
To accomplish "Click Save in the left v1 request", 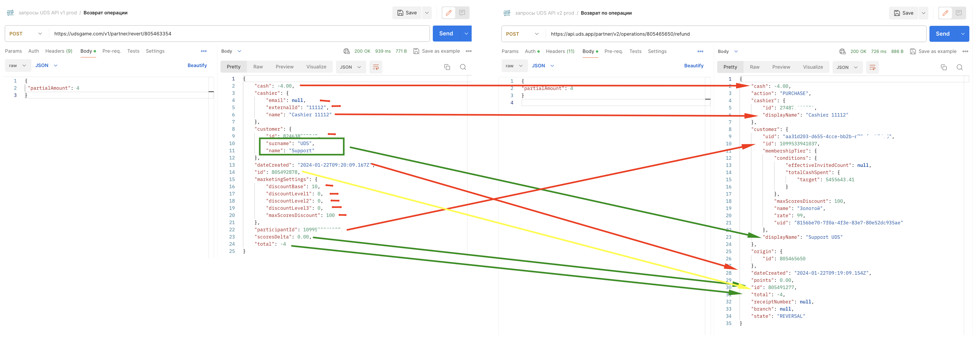I will click(x=407, y=13).
